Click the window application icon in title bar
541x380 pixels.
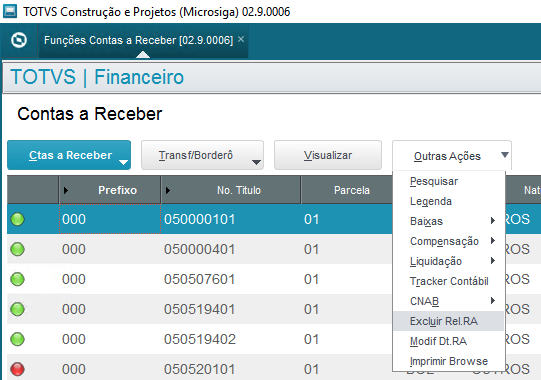[x=10, y=11]
